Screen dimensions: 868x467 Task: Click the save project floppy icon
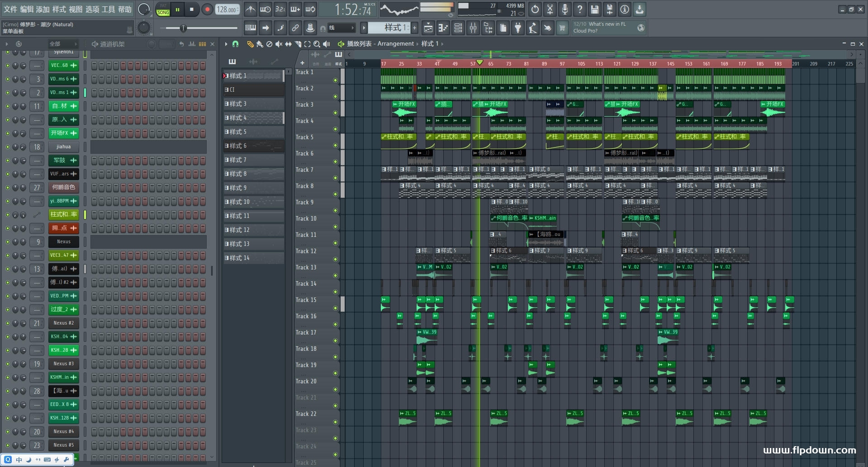click(594, 9)
